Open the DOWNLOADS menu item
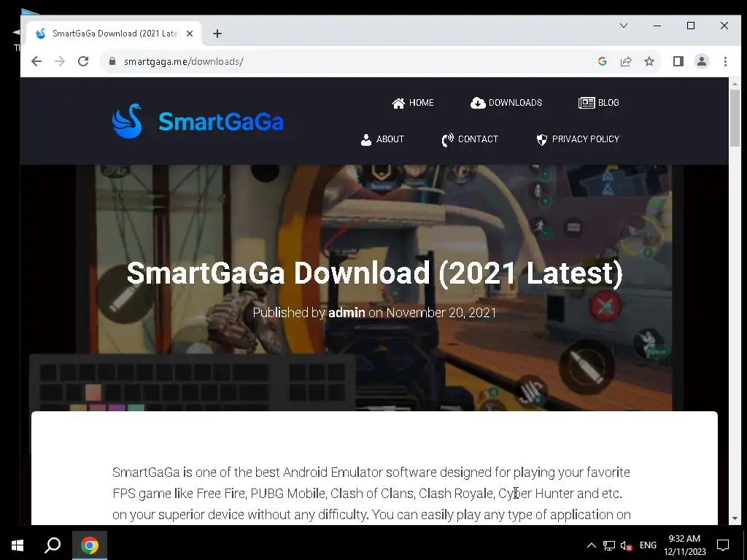Screen dimensions: 747x560 point(506,103)
